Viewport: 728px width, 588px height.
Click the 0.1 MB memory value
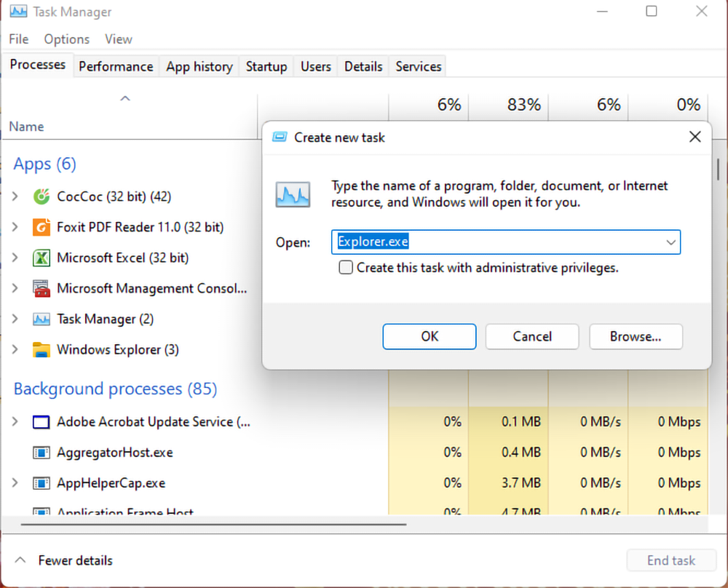[521, 422]
